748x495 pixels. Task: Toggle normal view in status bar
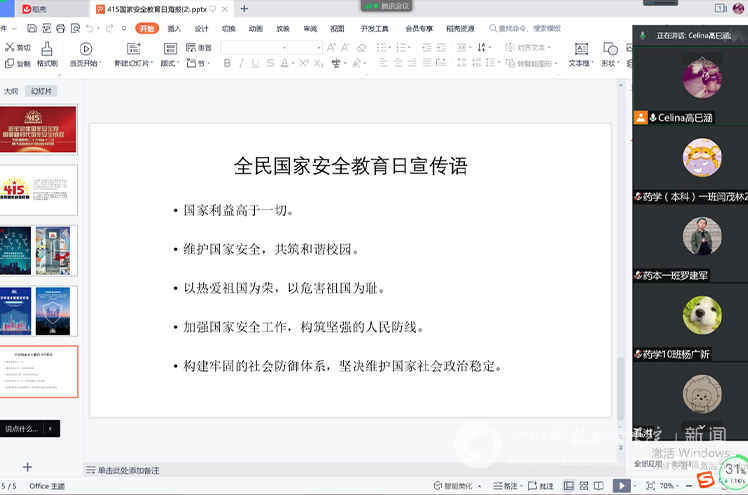point(569,486)
